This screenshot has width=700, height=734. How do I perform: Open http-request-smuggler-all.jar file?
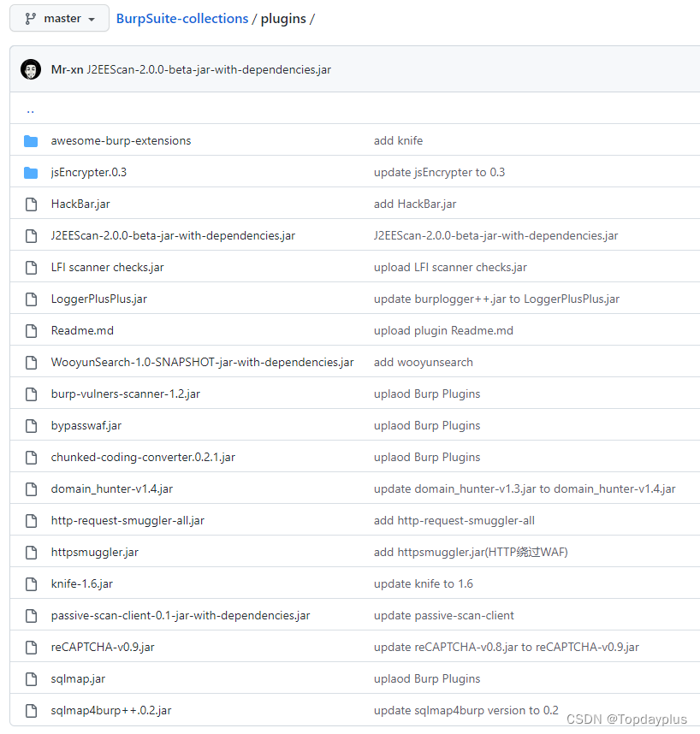point(128,520)
